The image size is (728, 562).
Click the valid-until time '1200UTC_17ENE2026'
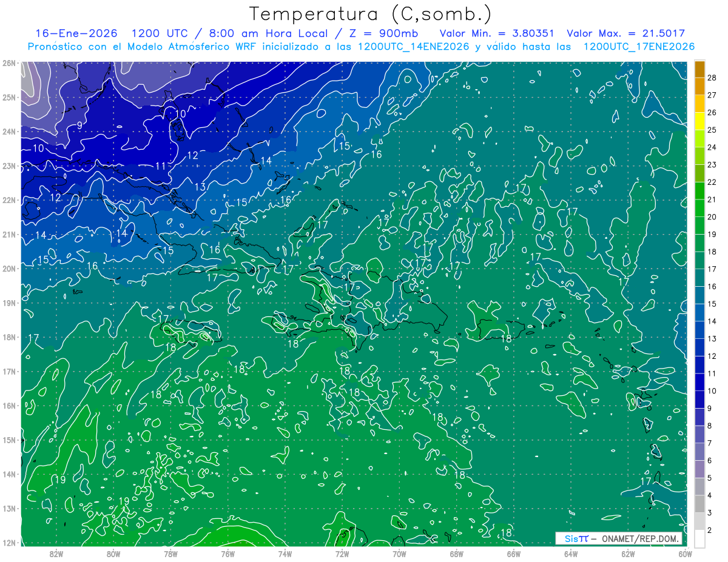point(639,47)
